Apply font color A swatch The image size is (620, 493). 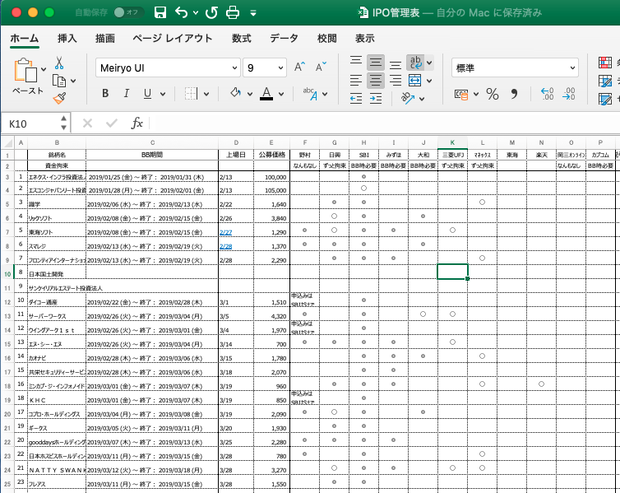coord(267,93)
